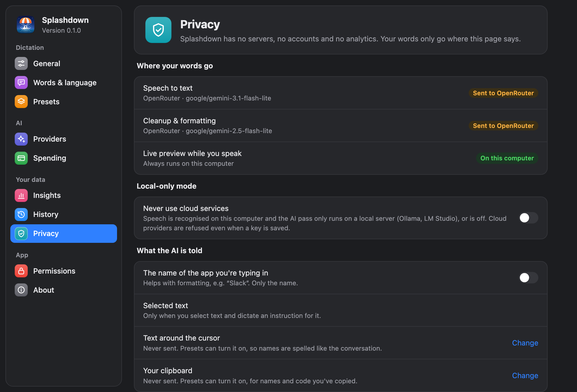Select Insights in the sidebar

(64, 195)
